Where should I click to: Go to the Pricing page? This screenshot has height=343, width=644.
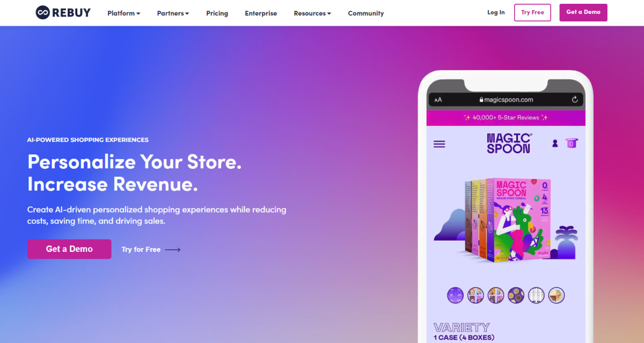(x=217, y=13)
